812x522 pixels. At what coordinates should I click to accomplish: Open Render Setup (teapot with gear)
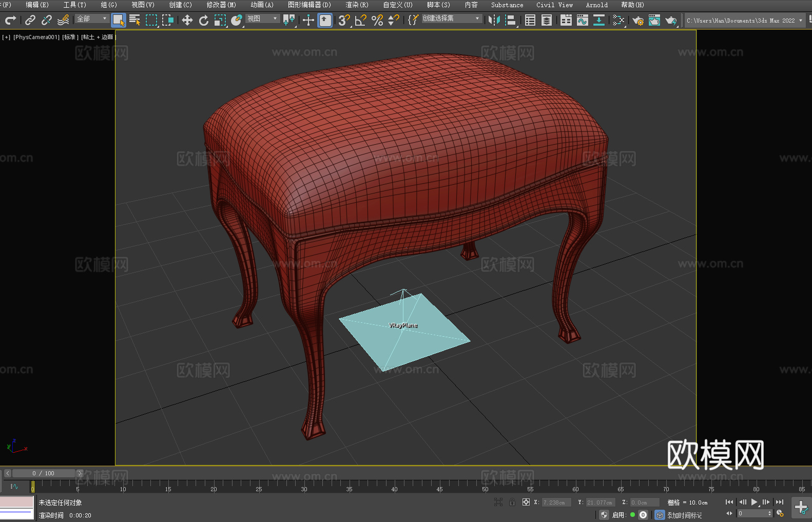[638, 20]
